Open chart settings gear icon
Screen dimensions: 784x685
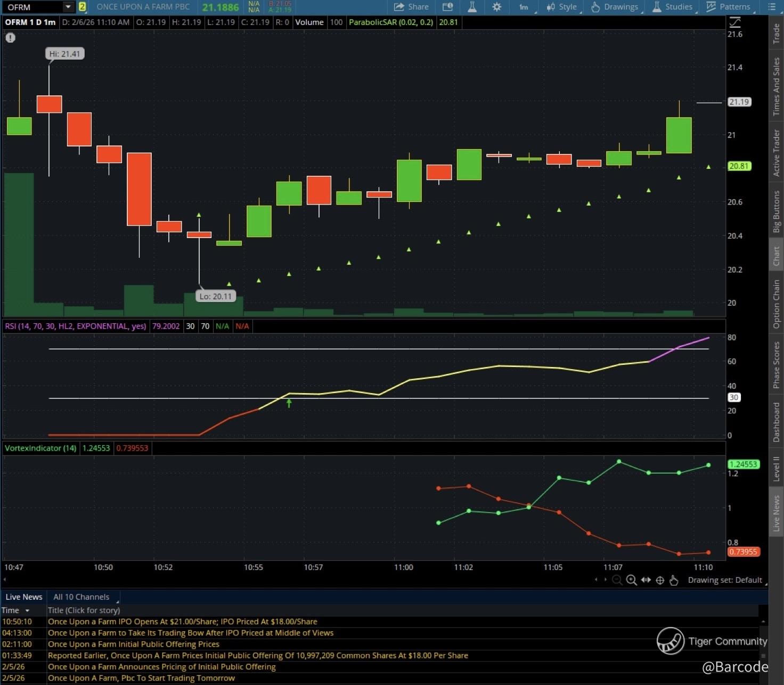pos(496,7)
